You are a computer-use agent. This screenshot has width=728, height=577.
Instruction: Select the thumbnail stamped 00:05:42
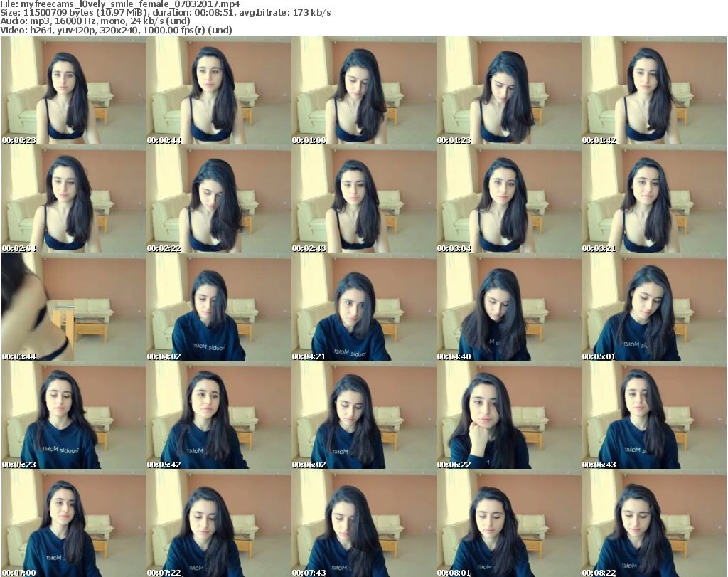coord(219,415)
